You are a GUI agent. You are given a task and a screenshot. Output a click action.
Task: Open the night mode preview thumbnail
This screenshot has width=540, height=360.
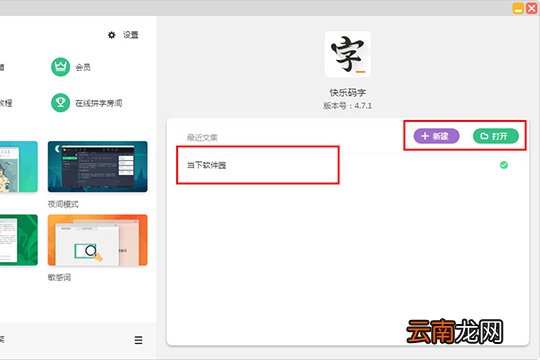click(97, 166)
